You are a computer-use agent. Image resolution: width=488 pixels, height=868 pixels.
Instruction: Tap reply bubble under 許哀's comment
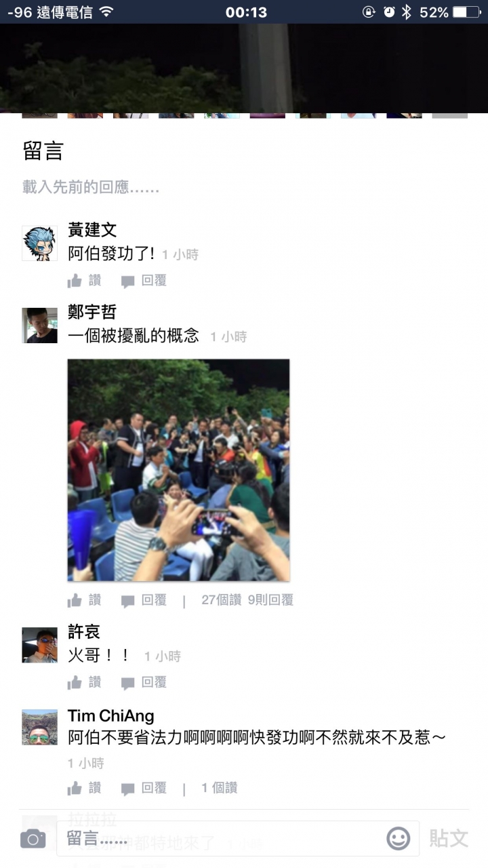(127, 683)
